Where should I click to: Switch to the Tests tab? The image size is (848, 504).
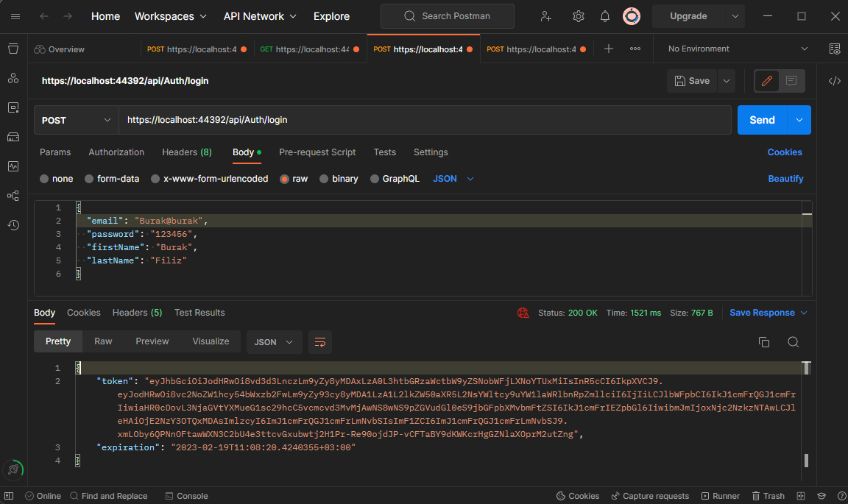384,152
